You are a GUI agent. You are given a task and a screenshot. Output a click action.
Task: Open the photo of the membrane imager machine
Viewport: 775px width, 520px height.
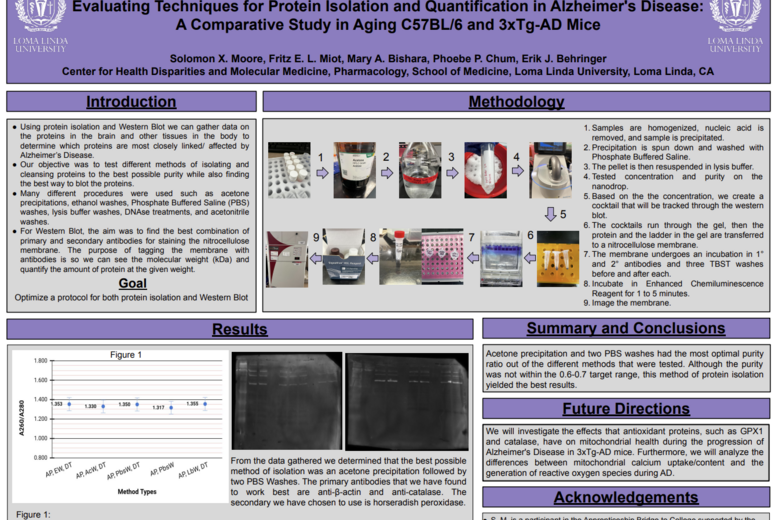(287, 260)
